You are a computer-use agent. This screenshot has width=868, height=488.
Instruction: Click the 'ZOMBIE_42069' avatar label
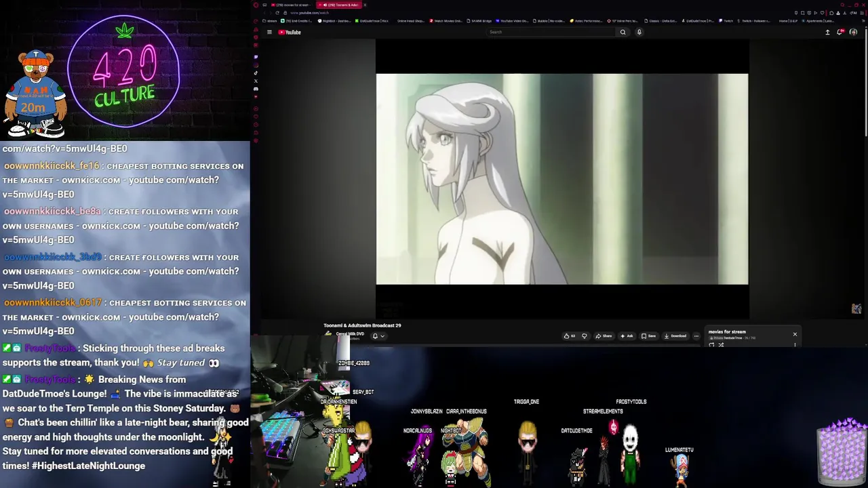coord(353,363)
